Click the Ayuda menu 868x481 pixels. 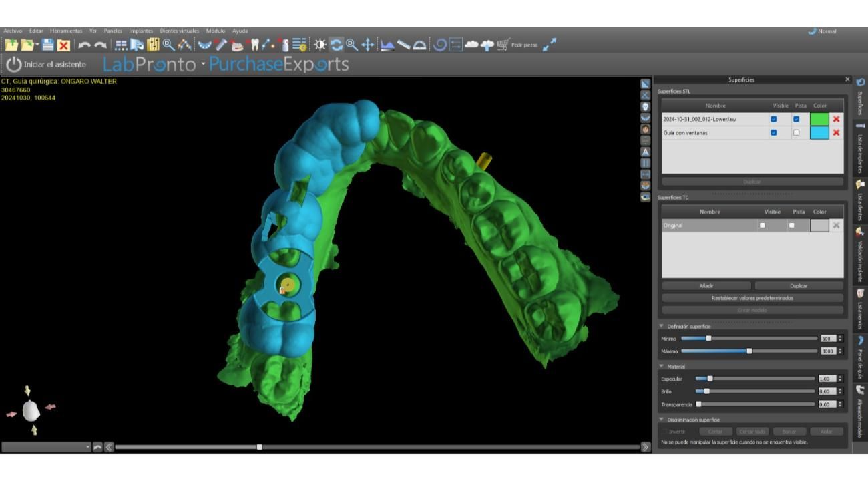click(x=240, y=31)
